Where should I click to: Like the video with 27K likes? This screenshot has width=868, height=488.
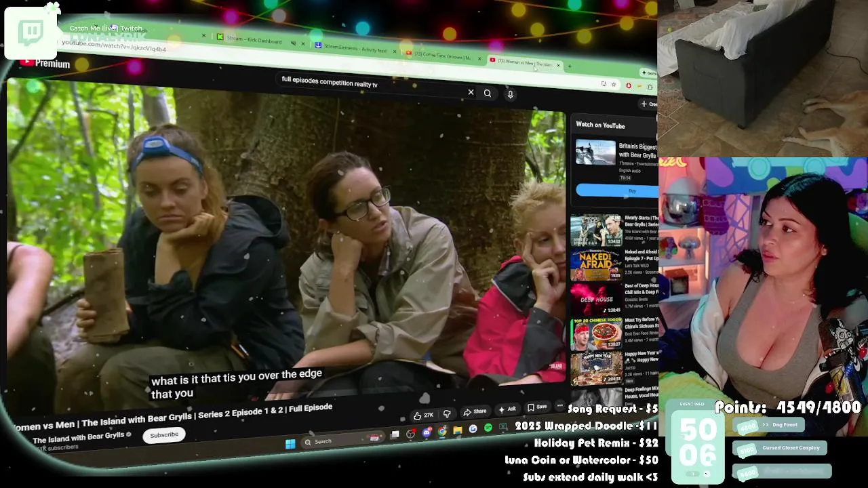pos(423,415)
